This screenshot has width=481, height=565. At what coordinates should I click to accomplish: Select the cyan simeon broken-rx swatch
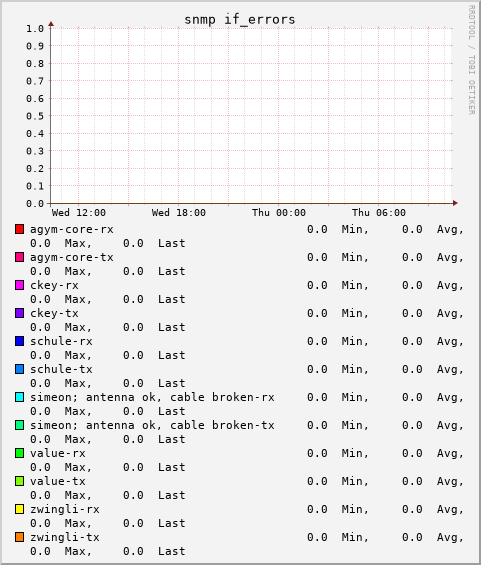point(19,397)
